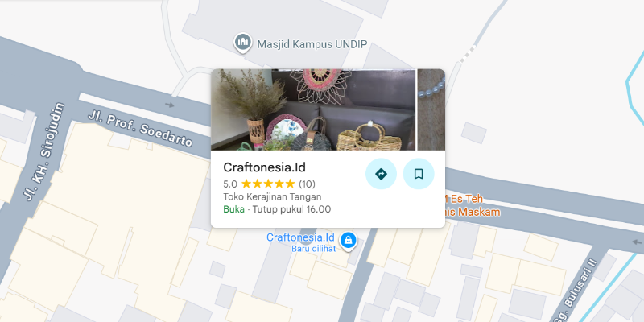Open the Craftonesia.Id card title
The height and width of the screenshot is (322, 644).
click(x=265, y=167)
